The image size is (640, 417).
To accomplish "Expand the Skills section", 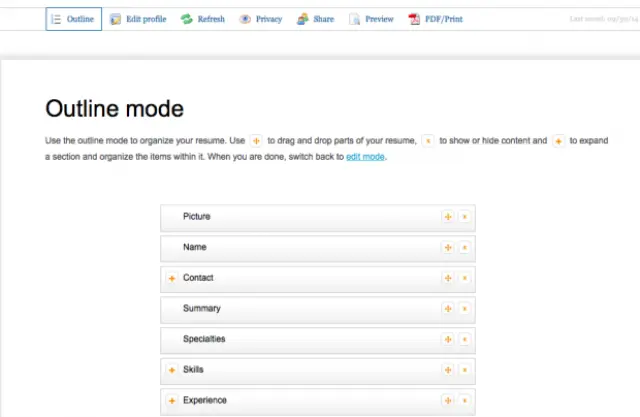I will coord(172,371).
